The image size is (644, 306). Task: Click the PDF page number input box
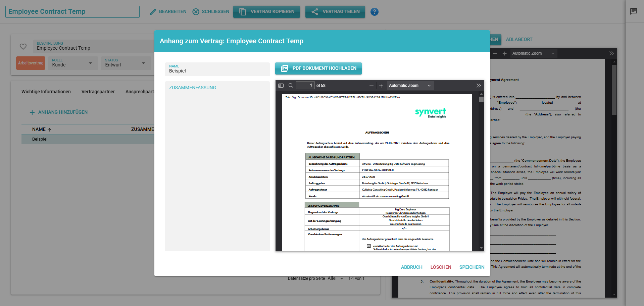coord(305,85)
